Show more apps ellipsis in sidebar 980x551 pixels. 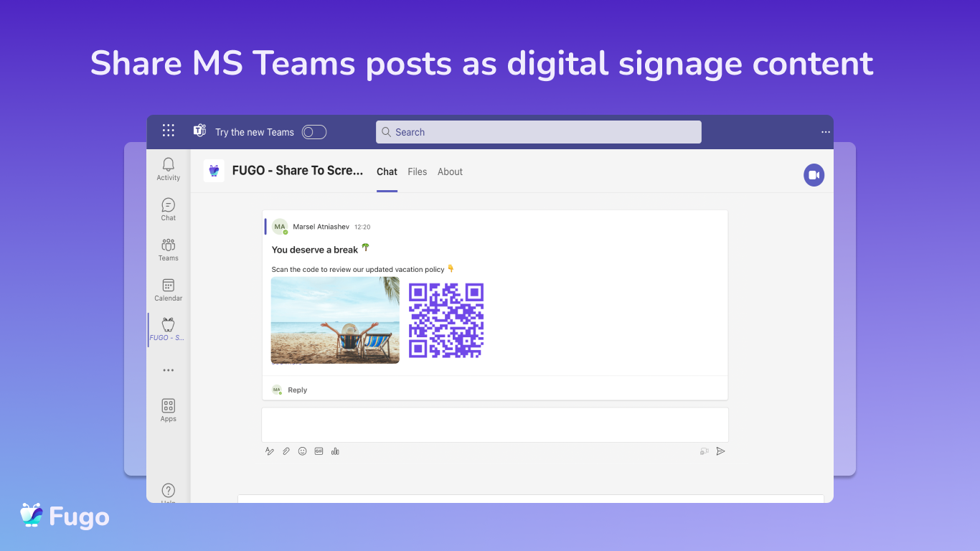[168, 370]
